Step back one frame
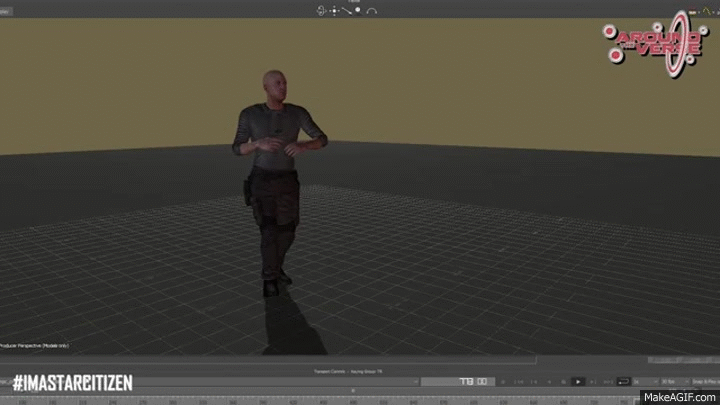Screen dimensions: 720x405 pos(534,382)
